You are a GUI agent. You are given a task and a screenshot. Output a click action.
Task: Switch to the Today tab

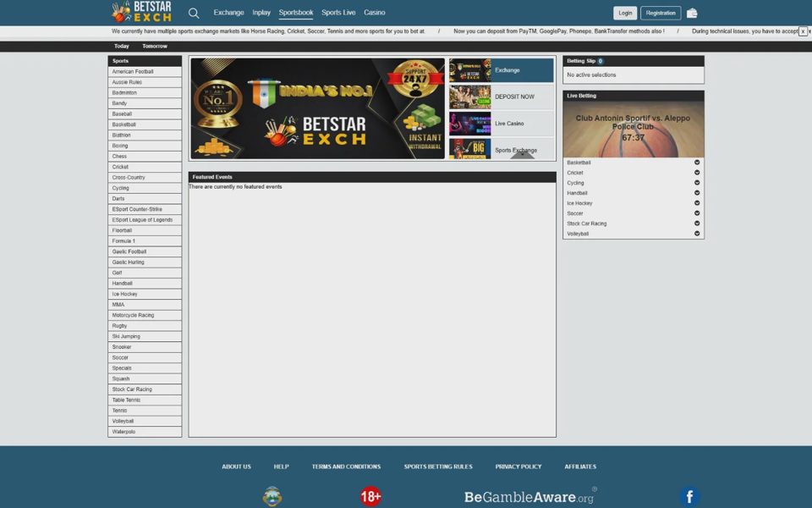[122, 46]
